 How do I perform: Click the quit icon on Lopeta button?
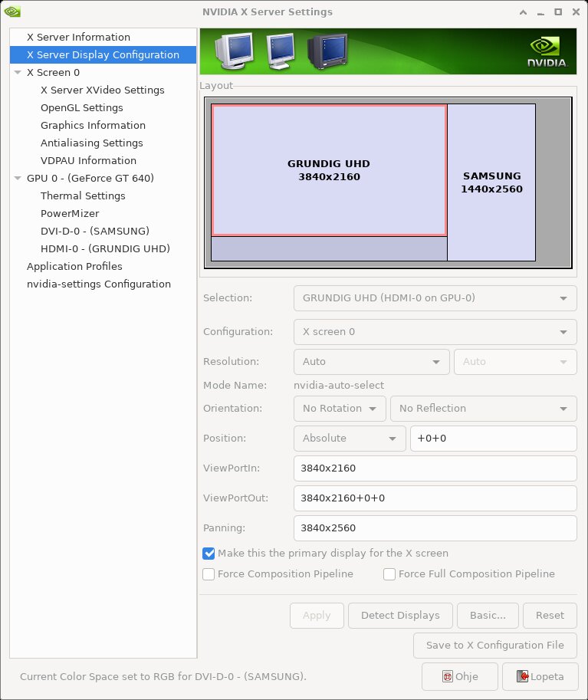tap(522, 676)
